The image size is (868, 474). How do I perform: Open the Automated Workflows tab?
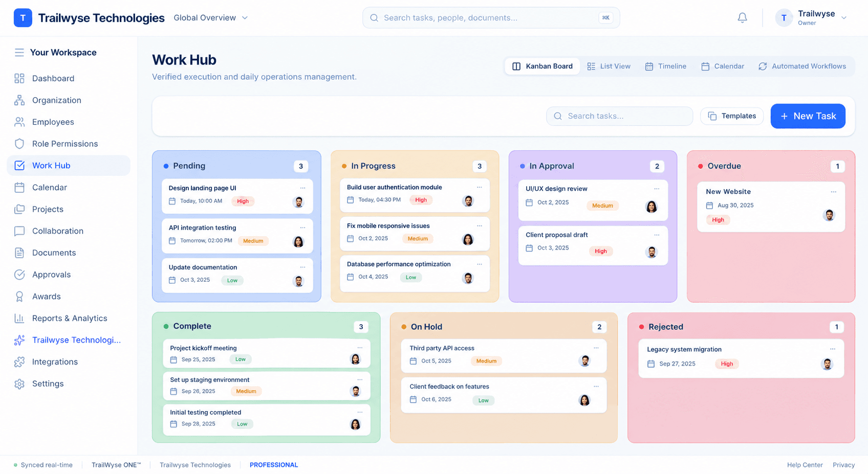[x=802, y=66]
